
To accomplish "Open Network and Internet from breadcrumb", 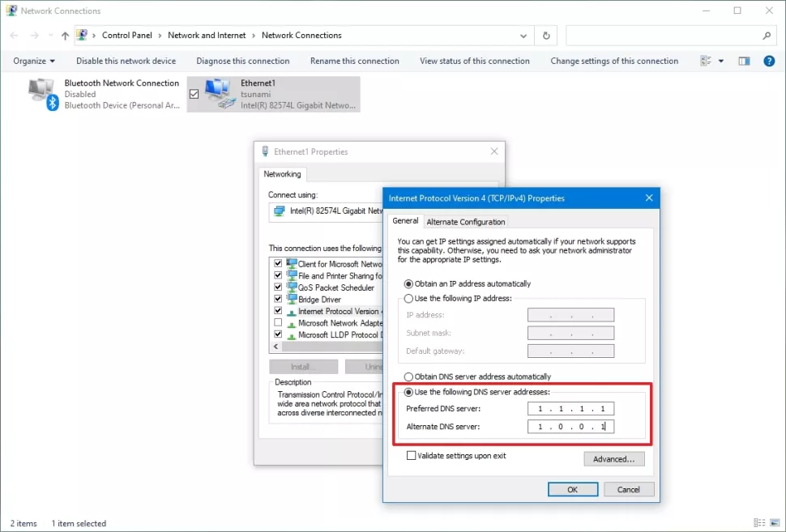I will [207, 35].
